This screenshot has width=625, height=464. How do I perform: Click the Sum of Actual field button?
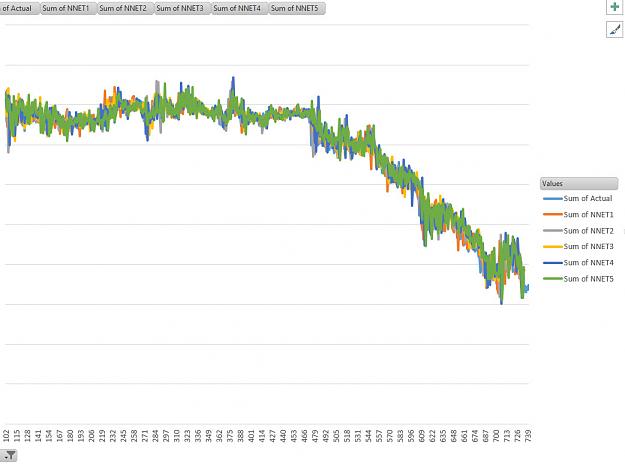tap(19, 8)
